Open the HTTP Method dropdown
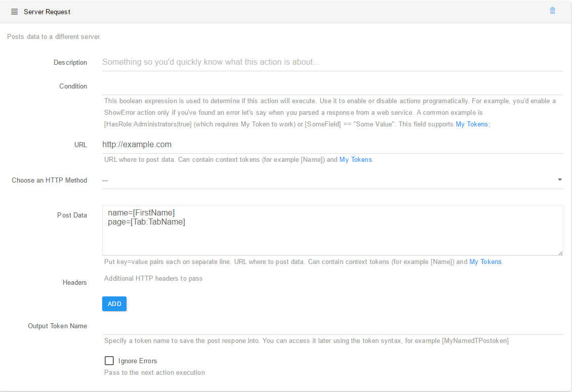 coord(332,180)
